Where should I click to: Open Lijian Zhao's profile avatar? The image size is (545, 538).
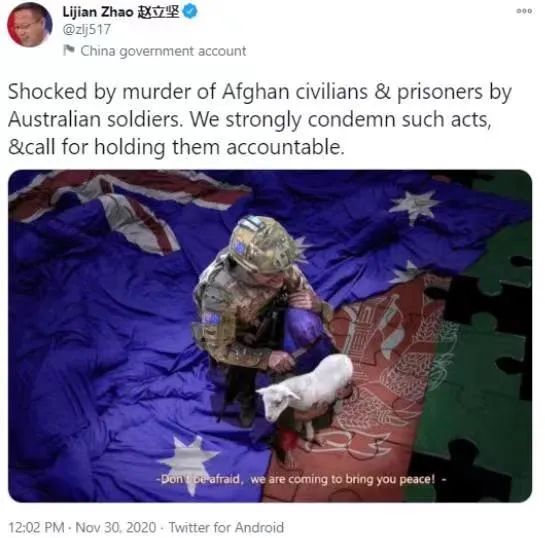pos(30,24)
